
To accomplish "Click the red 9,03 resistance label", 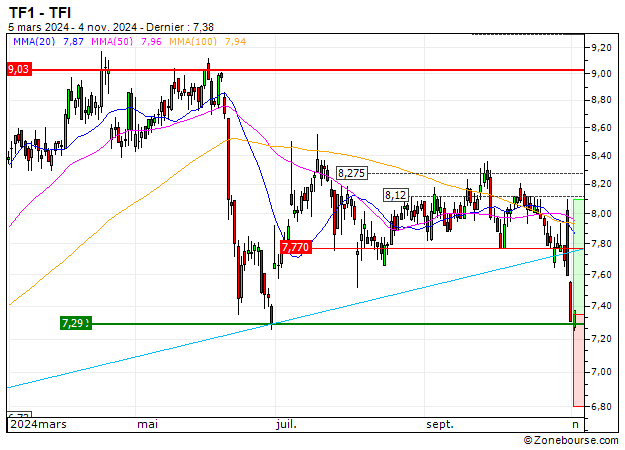I will [x=19, y=70].
